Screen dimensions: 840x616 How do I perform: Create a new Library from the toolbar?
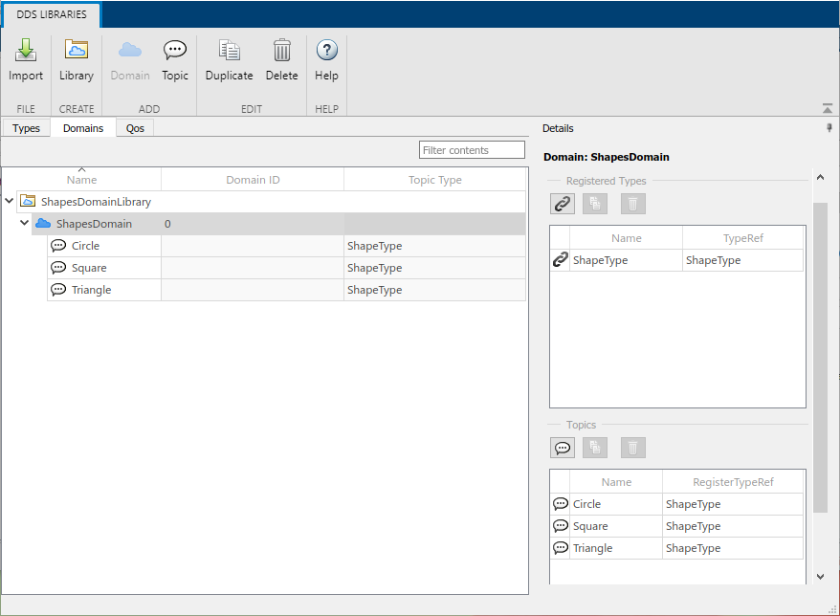click(x=77, y=59)
